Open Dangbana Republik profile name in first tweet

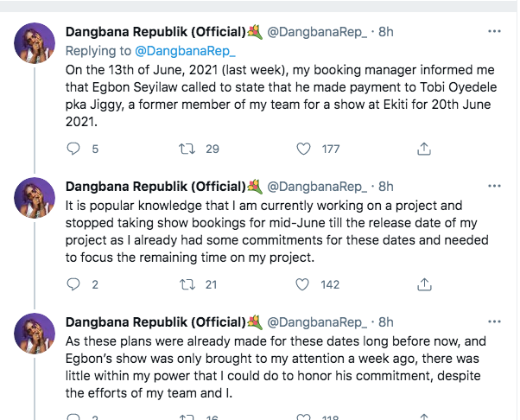[x=155, y=32]
